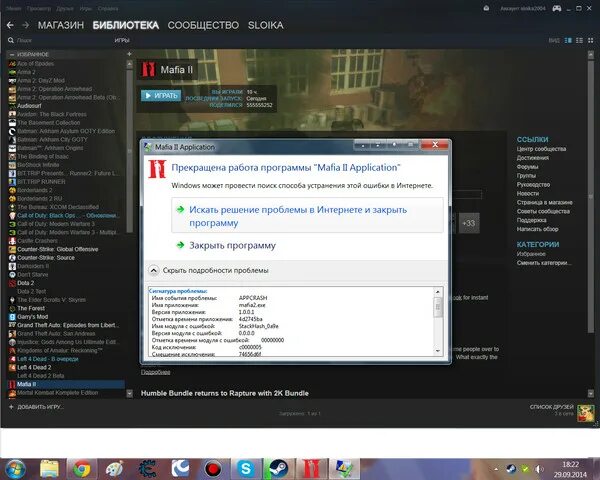
Task: Switch library to list view icon
Action: (x=580, y=40)
